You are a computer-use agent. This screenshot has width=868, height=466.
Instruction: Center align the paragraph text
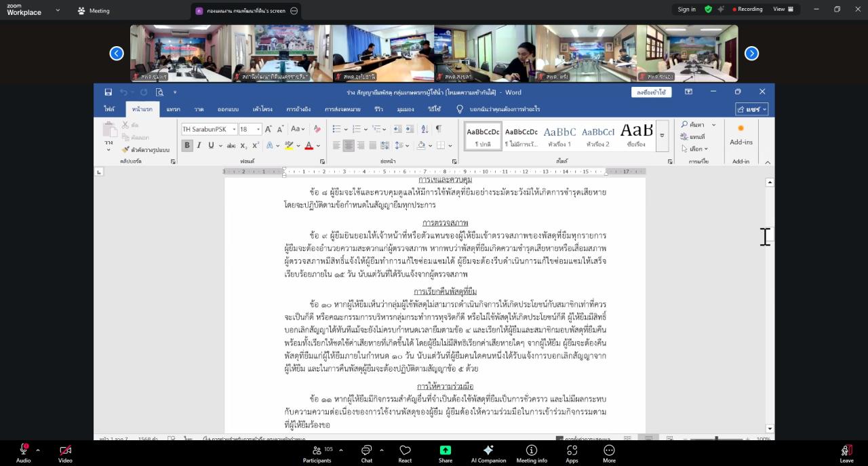348,146
